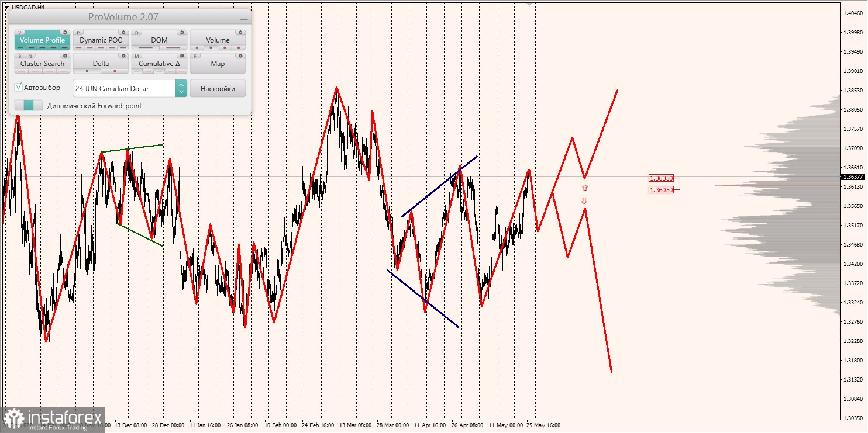
Task: Click the N hotkey tag on Cluster Search
Action: 30,56
